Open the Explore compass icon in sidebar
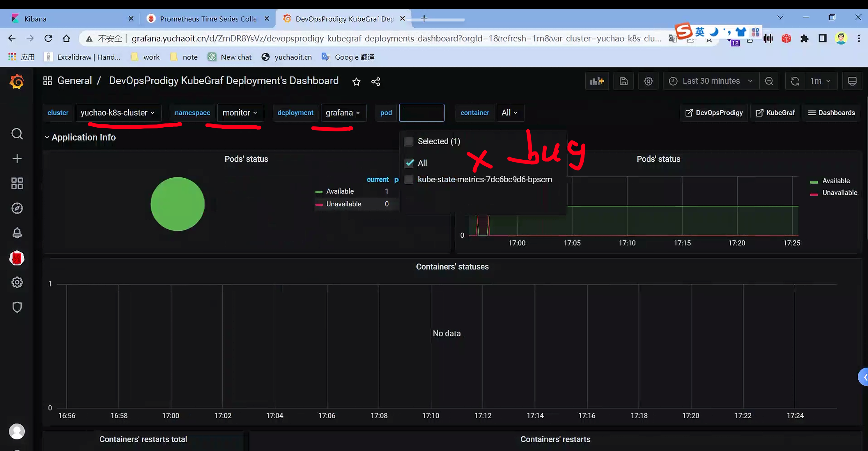The width and height of the screenshot is (868, 451). (17, 208)
